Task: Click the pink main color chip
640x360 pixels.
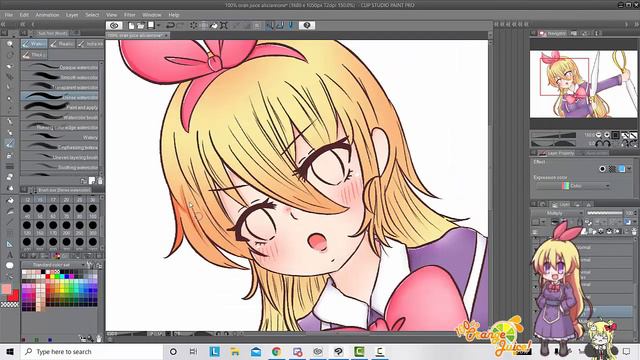Action: (6, 289)
